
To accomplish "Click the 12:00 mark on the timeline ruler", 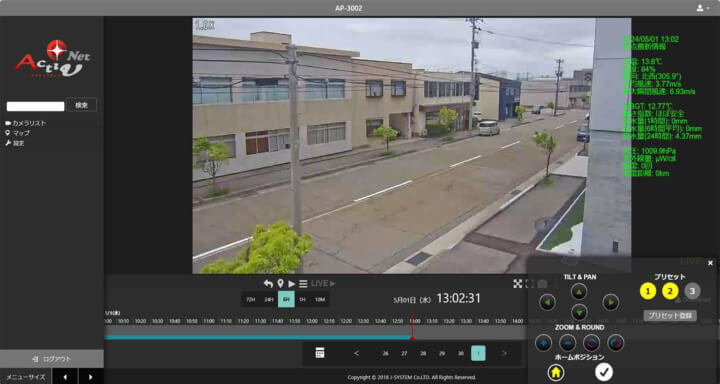I will 312,321.
